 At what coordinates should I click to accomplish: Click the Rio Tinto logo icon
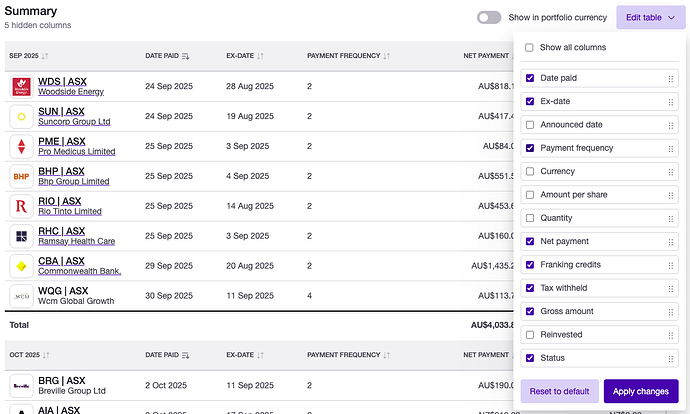tap(22, 207)
